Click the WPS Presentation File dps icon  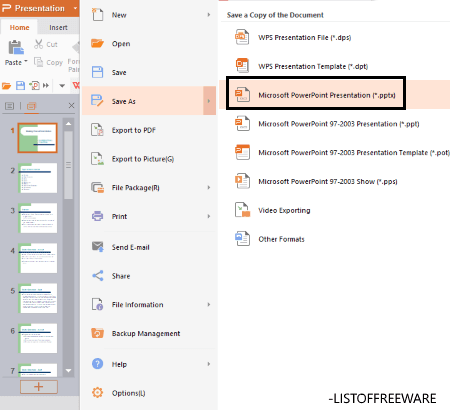point(242,37)
